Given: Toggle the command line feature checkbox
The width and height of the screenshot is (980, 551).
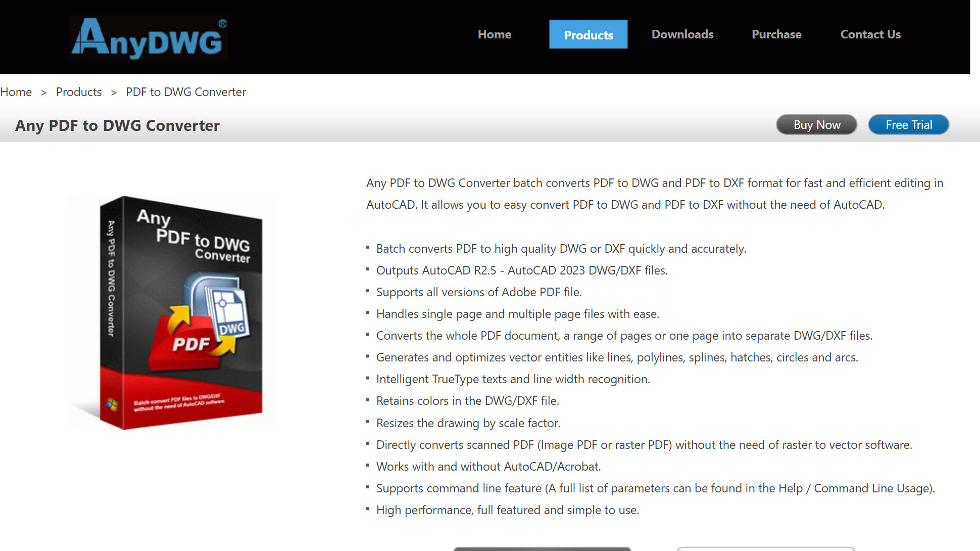Looking at the screenshot, I should (369, 488).
